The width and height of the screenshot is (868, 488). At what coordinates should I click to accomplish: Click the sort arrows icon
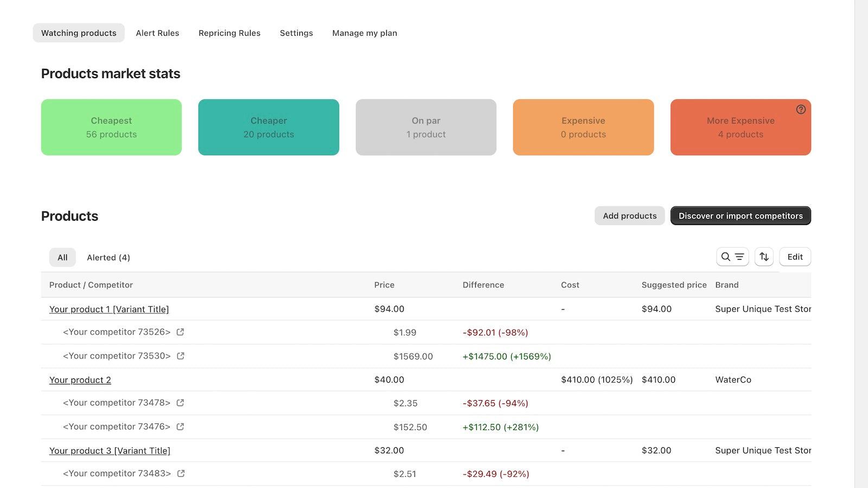pos(764,256)
